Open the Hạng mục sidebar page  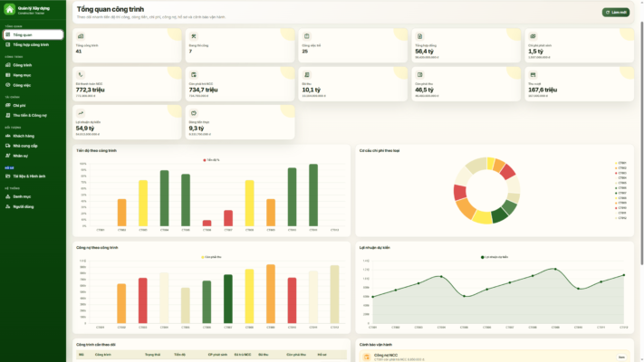coord(33,75)
